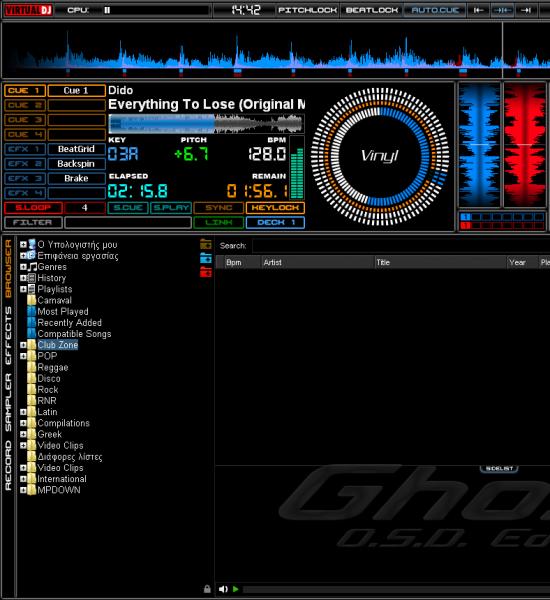Enable the S.LOOP smart loop
The width and height of the screenshot is (550, 600).
click(x=33, y=208)
